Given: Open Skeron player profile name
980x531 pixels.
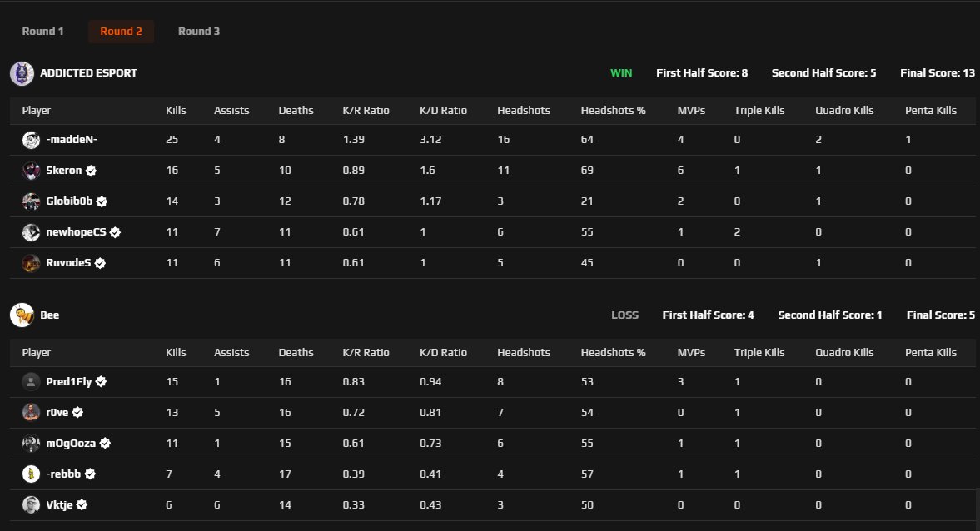Looking at the screenshot, I should pos(64,171).
